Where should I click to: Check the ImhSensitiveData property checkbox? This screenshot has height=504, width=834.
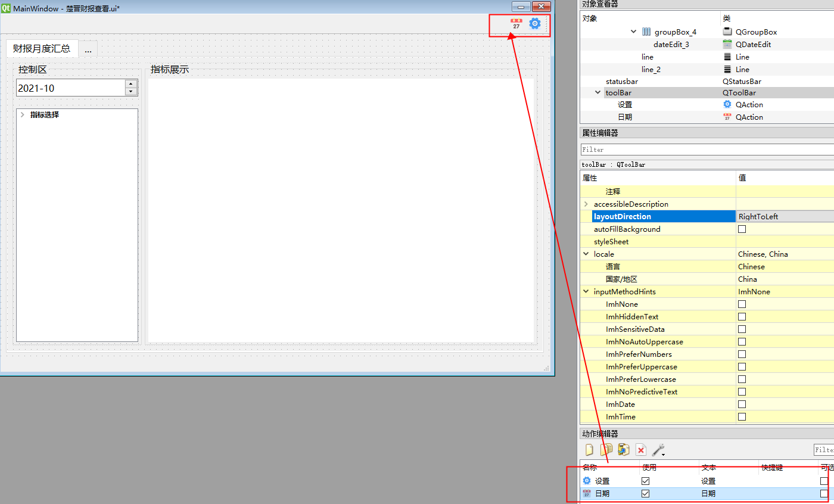742,329
